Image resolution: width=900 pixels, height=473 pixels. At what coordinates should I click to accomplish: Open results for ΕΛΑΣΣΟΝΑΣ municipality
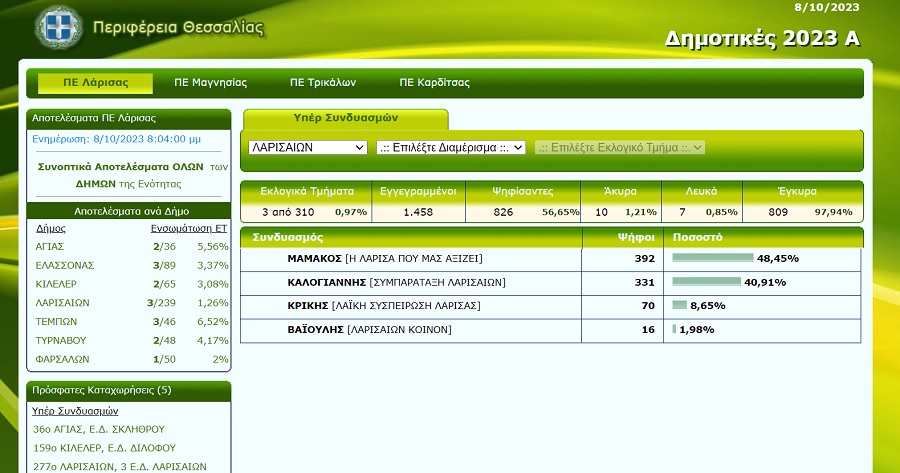[65, 266]
